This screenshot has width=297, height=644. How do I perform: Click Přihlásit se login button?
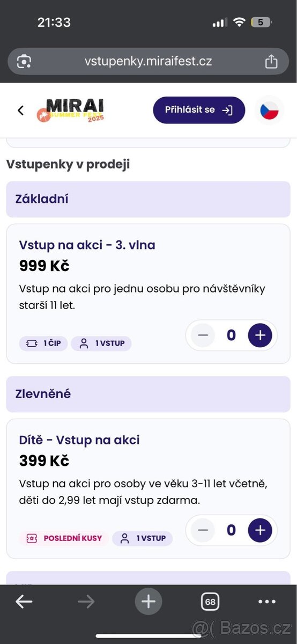[199, 110]
